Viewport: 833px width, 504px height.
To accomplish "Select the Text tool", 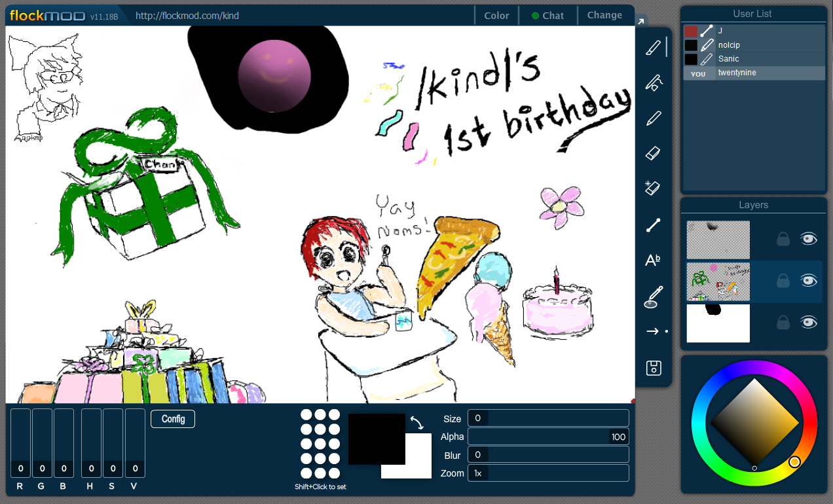I will point(654,261).
